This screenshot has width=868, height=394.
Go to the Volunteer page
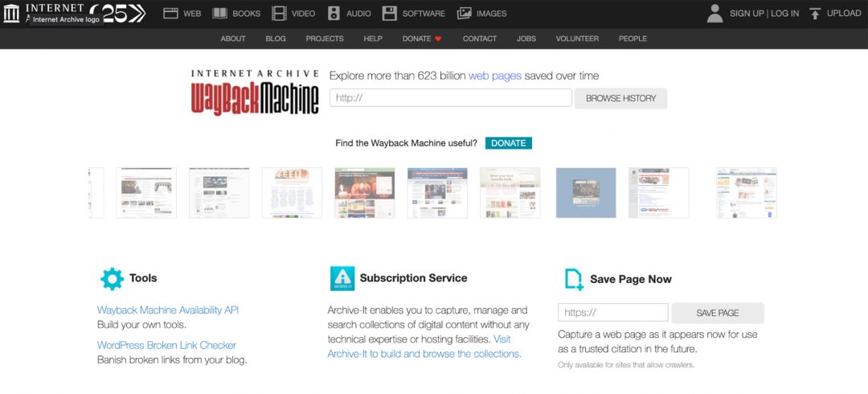(577, 39)
